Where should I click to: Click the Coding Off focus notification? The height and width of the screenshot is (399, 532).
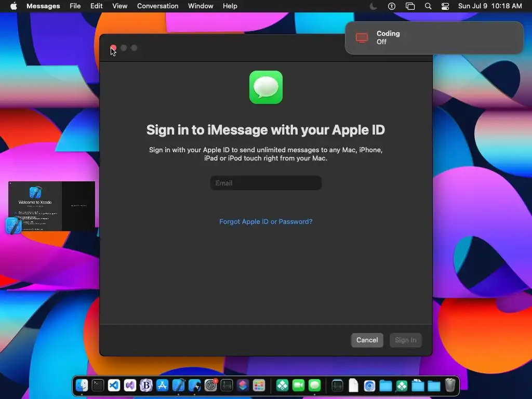(434, 37)
